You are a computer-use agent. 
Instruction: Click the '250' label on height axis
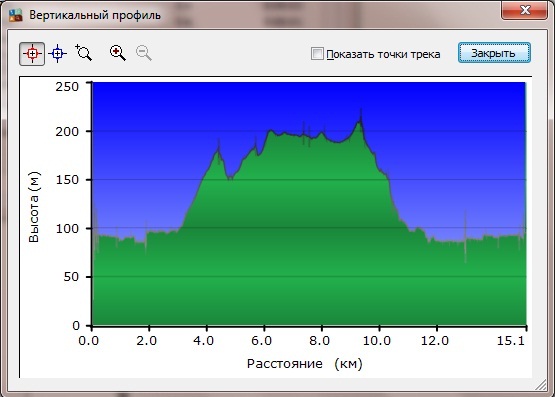(x=67, y=86)
